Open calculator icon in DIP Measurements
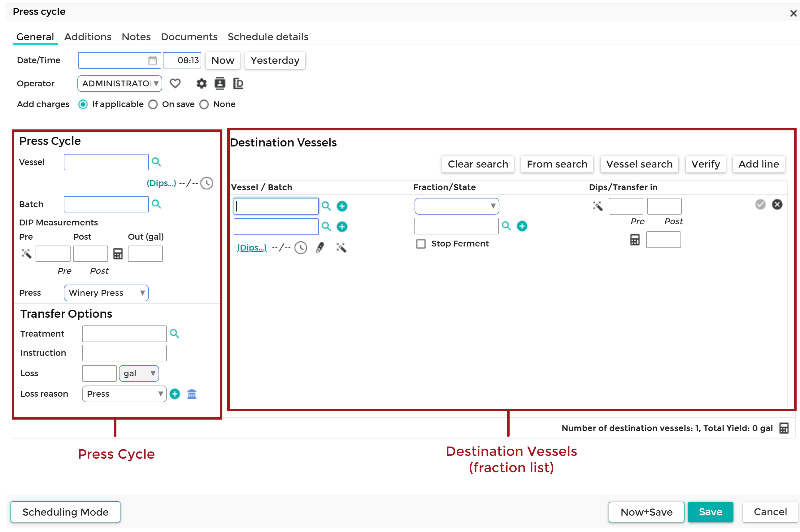The height and width of the screenshot is (532, 800). point(118,254)
